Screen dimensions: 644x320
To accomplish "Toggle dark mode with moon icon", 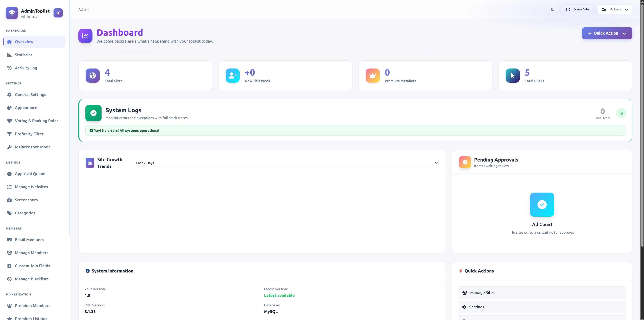I will (553, 10).
